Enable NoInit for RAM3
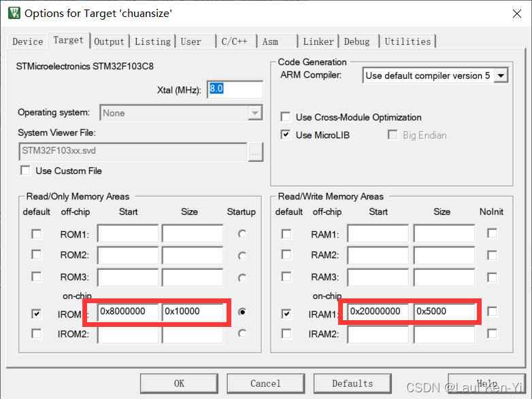 492,277
